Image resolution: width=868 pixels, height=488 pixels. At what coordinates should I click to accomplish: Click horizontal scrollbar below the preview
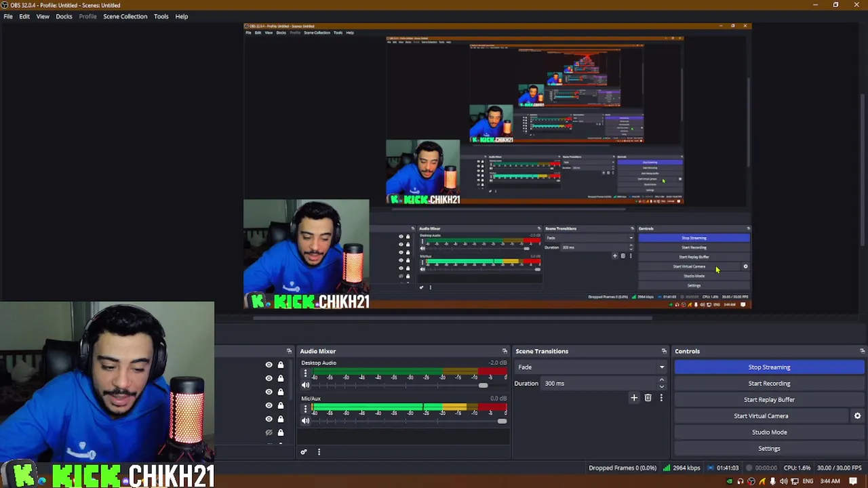coord(452,318)
